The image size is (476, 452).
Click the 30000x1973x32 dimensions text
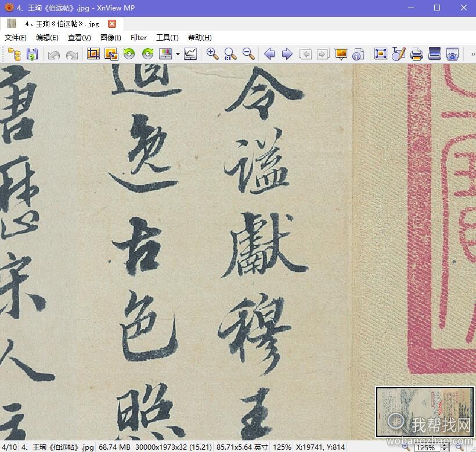(x=174, y=447)
